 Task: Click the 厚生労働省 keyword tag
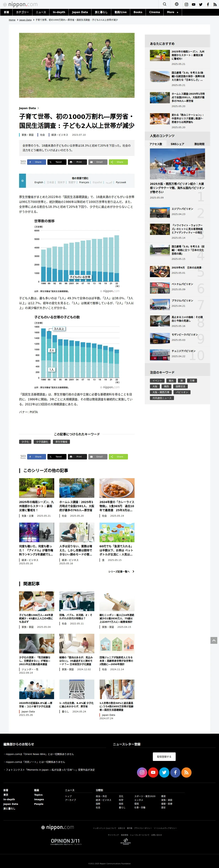click(61, 442)
